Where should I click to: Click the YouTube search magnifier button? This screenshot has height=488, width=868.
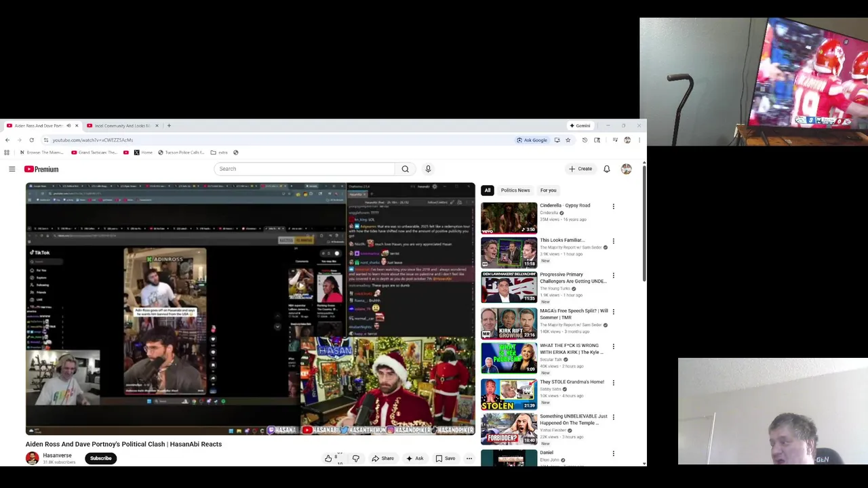405,169
